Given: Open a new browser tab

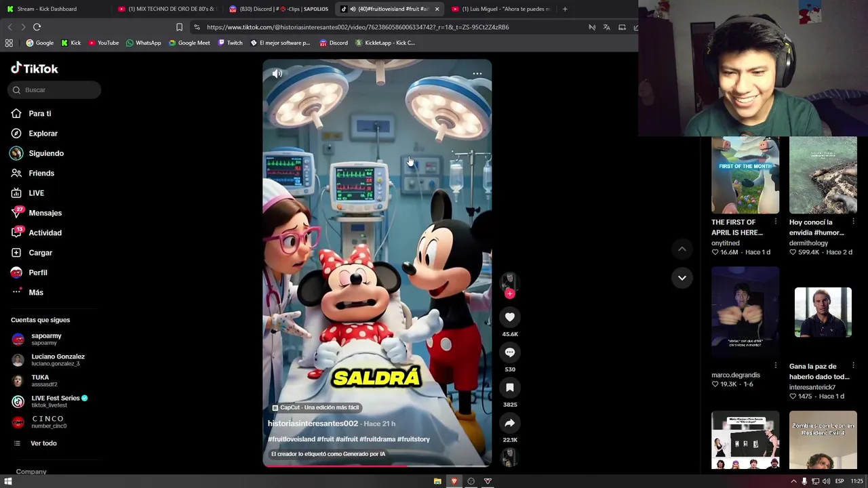Looking at the screenshot, I should coord(565,9).
